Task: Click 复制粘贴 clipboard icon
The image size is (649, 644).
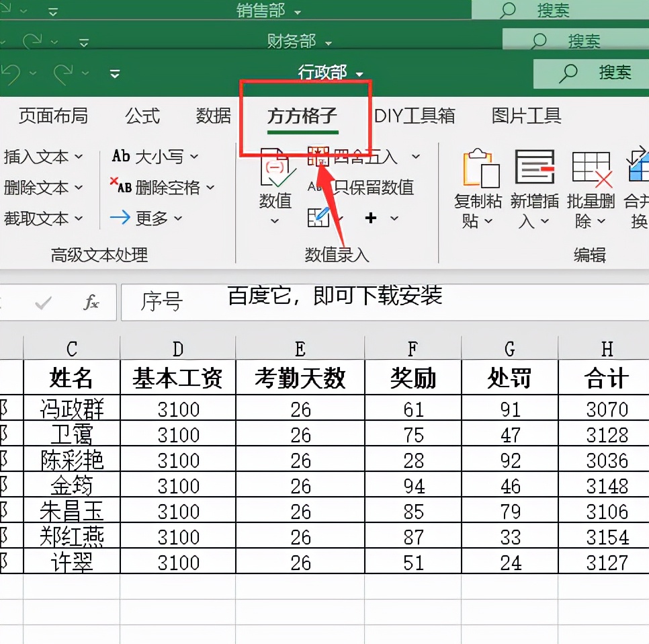Action: point(481,168)
